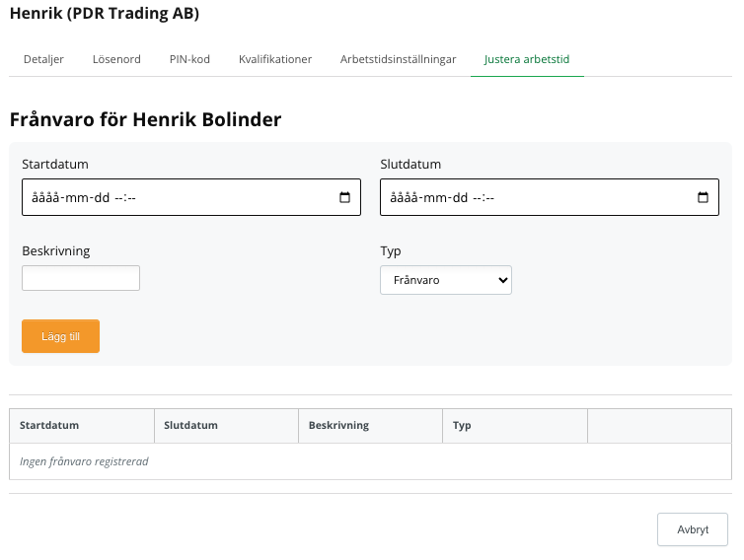744x560 pixels.
Task: Open the Slutdatum calendar picker icon
Action: coord(703,197)
